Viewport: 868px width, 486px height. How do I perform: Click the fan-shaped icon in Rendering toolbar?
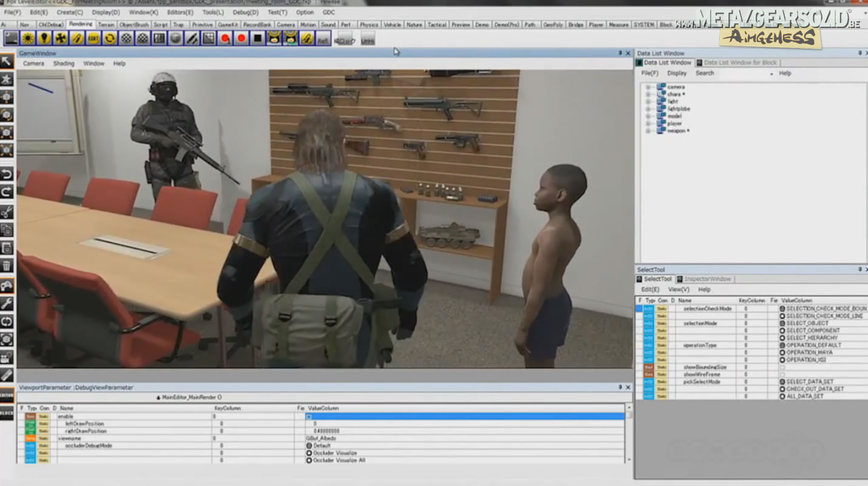coord(61,38)
